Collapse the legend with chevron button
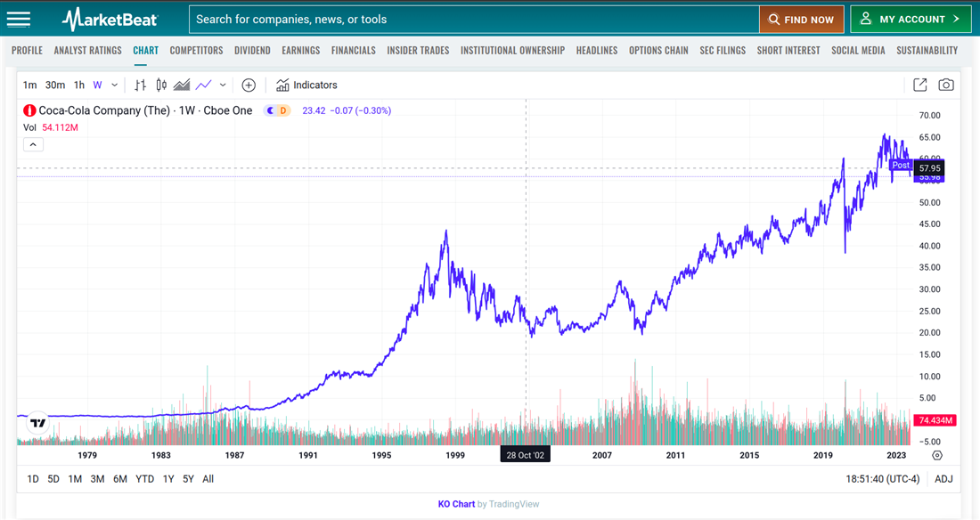This screenshot has height=520, width=980. [33, 145]
